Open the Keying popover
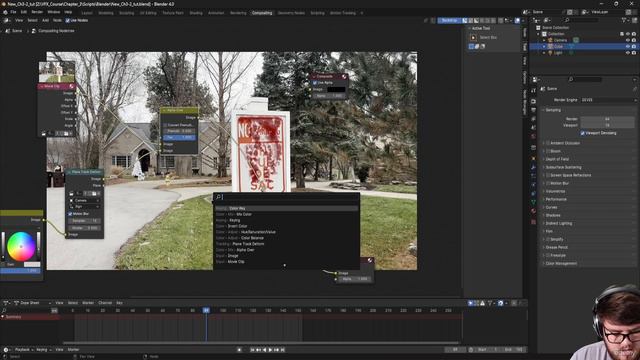Viewport: 640px width, 360px height. pyautogui.click(x=43, y=349)
